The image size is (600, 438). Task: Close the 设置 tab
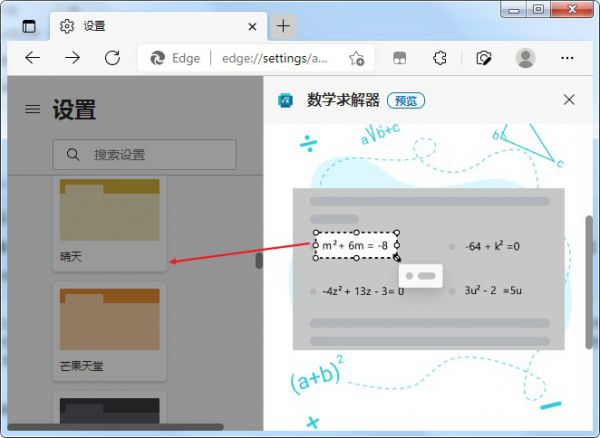click(x=252, y=27)
